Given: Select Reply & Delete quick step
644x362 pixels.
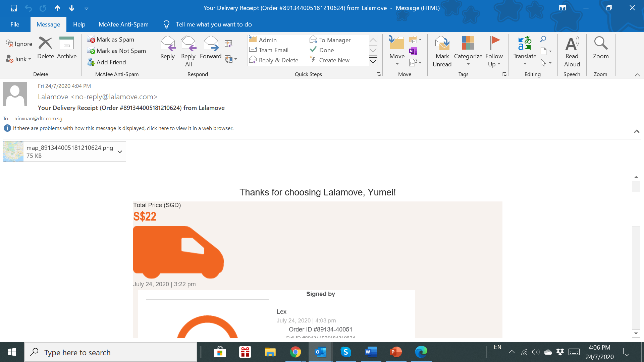Looking at the screenshot, I should coord(274,60).
